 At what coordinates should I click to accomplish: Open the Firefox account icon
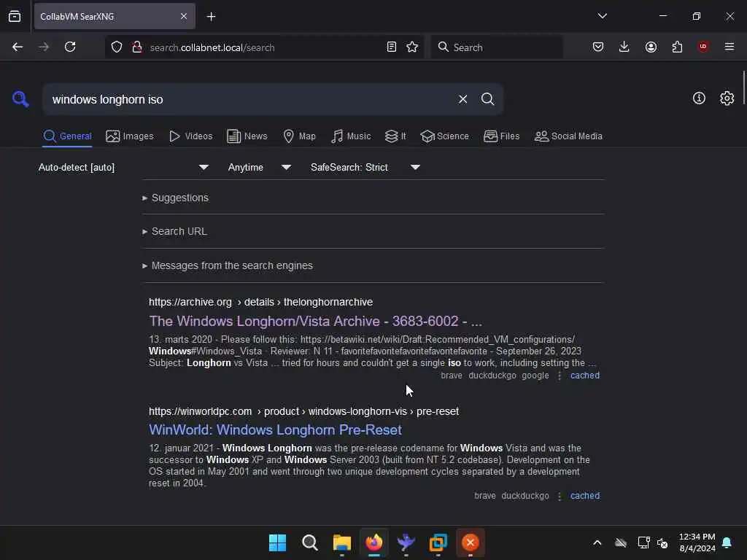click(x=651, y=47)
